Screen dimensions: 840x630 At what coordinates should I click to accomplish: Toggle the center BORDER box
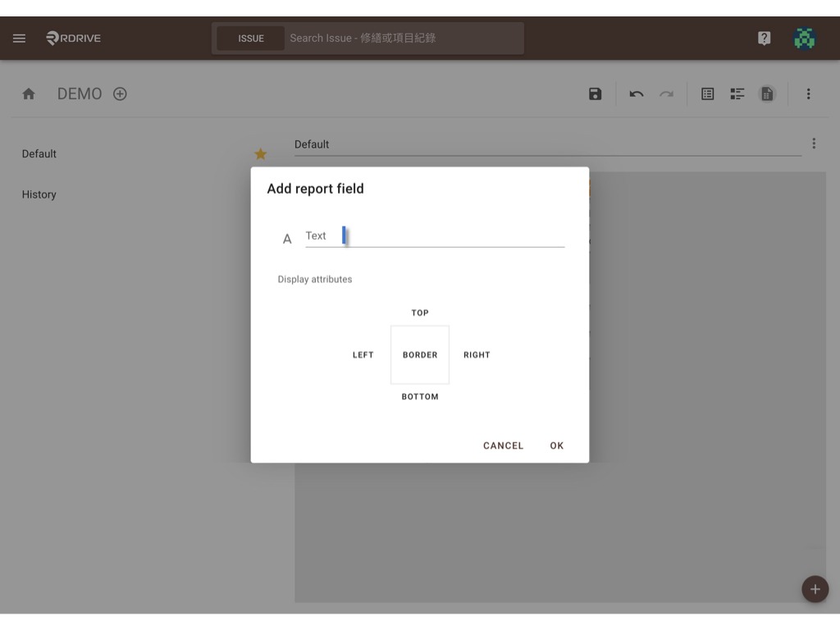click(x=420, y=354)
